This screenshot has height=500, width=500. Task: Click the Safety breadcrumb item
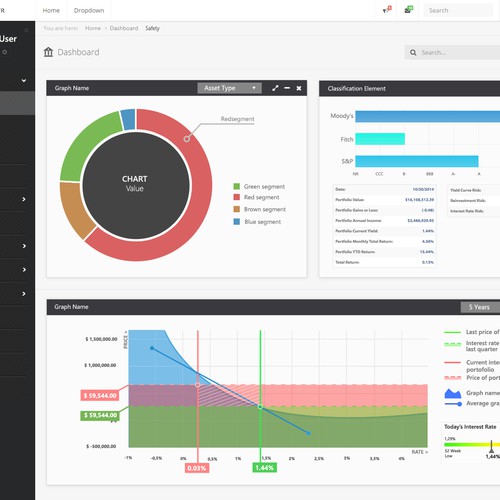click(152, 28)
